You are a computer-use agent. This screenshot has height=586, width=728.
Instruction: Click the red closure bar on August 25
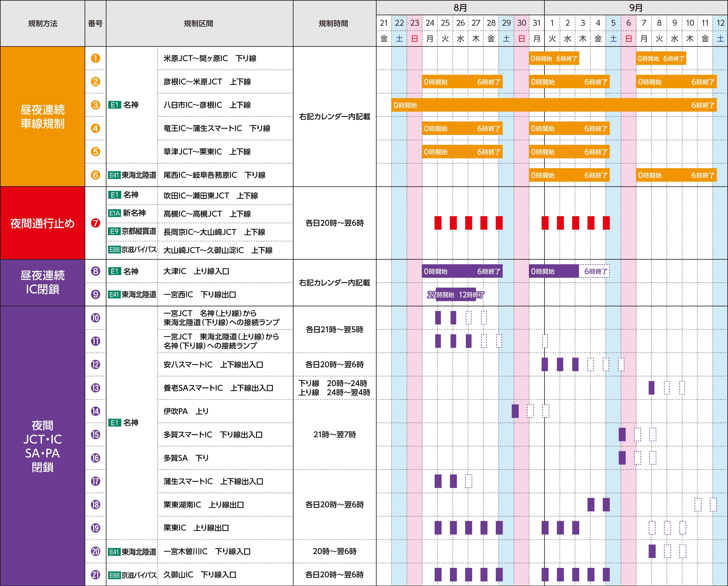coord(438,223)
